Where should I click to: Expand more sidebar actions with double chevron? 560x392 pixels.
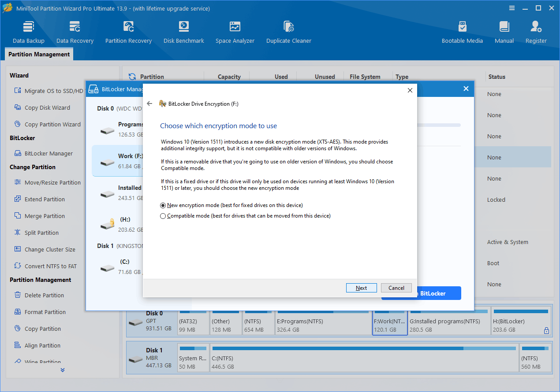63,370
